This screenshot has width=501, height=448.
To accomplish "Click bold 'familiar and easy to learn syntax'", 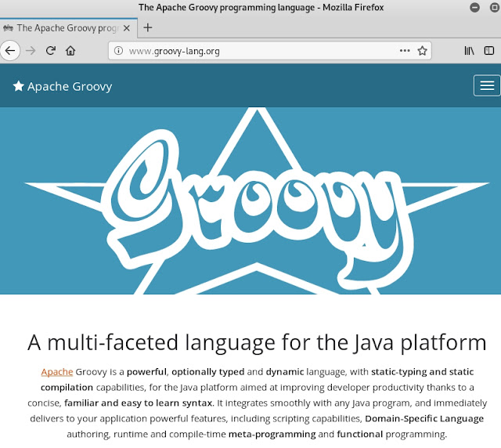I will click(139, 403).
